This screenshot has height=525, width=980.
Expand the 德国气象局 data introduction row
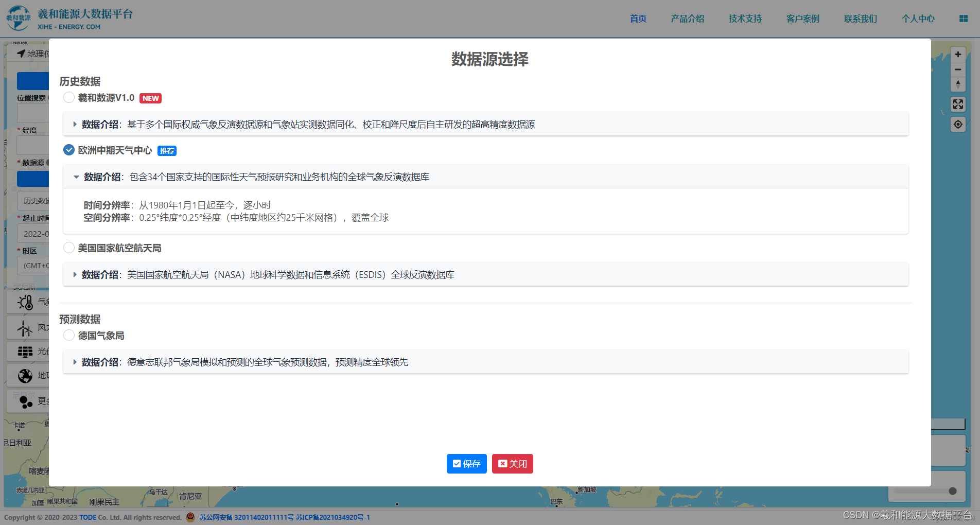pos(485,362)
